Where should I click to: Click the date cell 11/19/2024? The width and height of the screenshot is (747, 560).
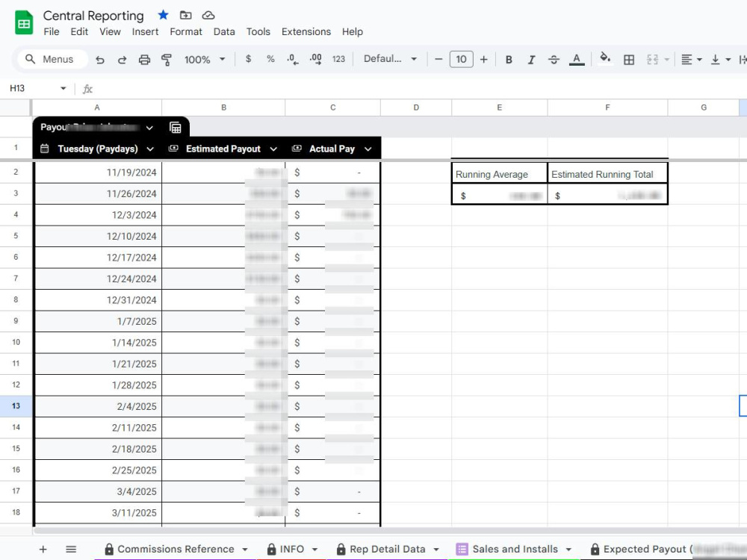tap(98, 173)
